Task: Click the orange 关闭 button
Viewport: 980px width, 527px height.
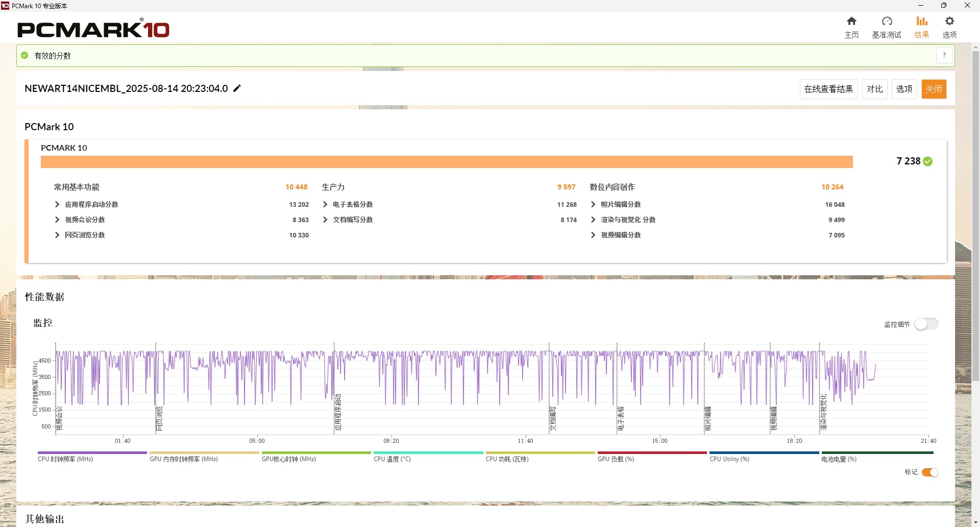Action: tap(934, 89)
